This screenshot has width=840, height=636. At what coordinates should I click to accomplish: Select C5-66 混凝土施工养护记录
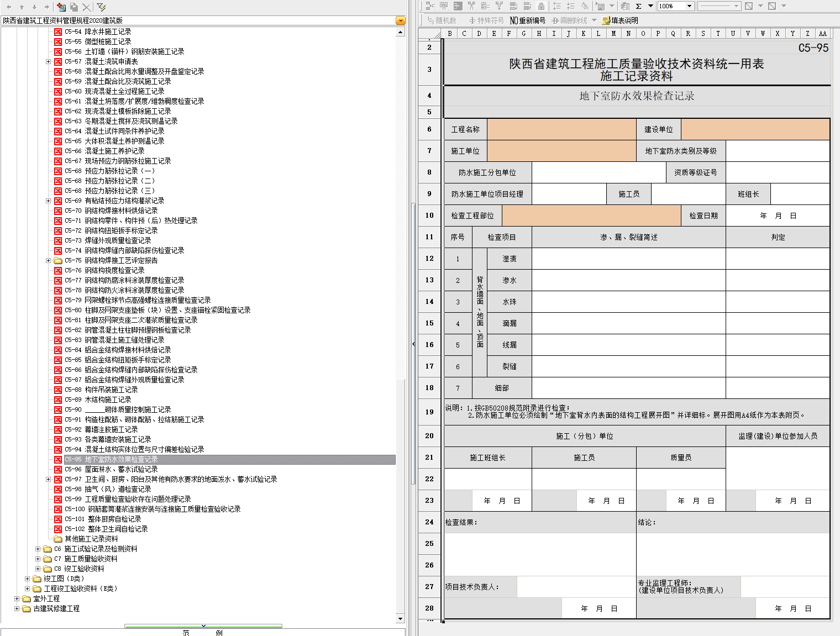pos(104,151)
